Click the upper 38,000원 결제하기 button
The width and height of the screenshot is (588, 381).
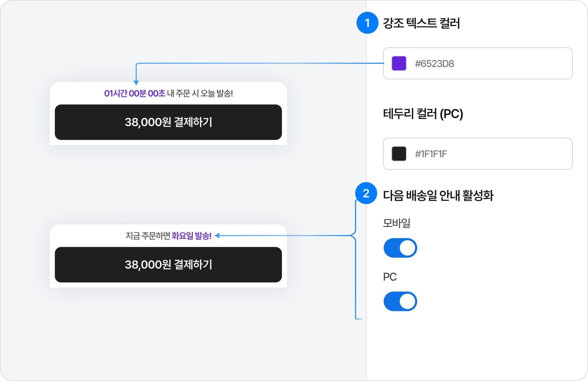pos(168,122)
